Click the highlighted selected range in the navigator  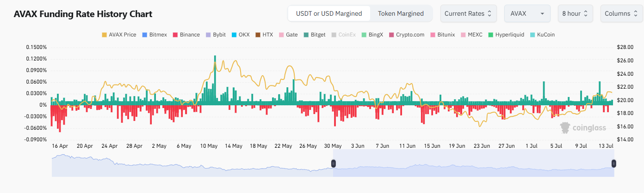(x=473, y=163)
